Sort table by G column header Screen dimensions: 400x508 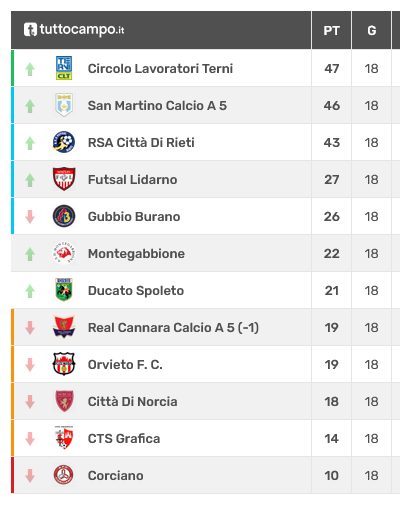tap(371, 30)
